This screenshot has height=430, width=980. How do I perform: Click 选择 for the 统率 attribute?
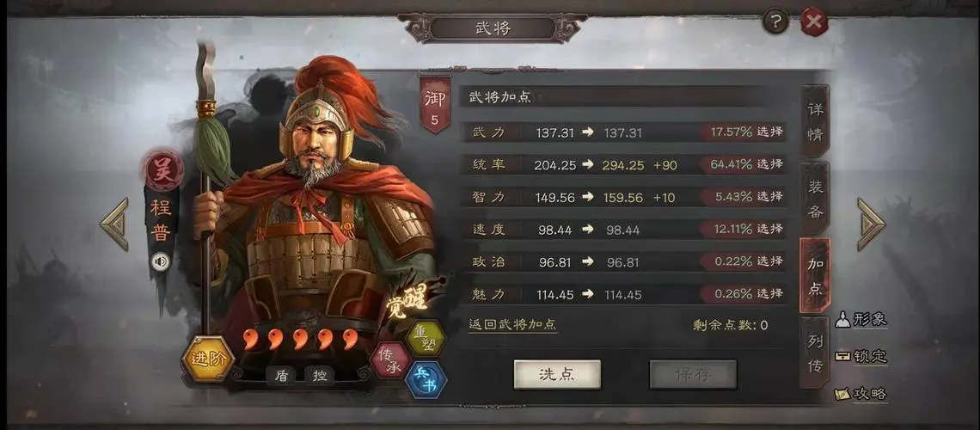pos(770,164)
